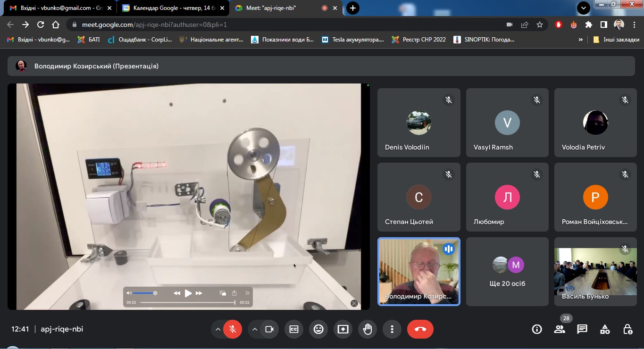This screenshot has height=349, width=644.
Task: Open a new browser tab
Action: coord(352,8)
